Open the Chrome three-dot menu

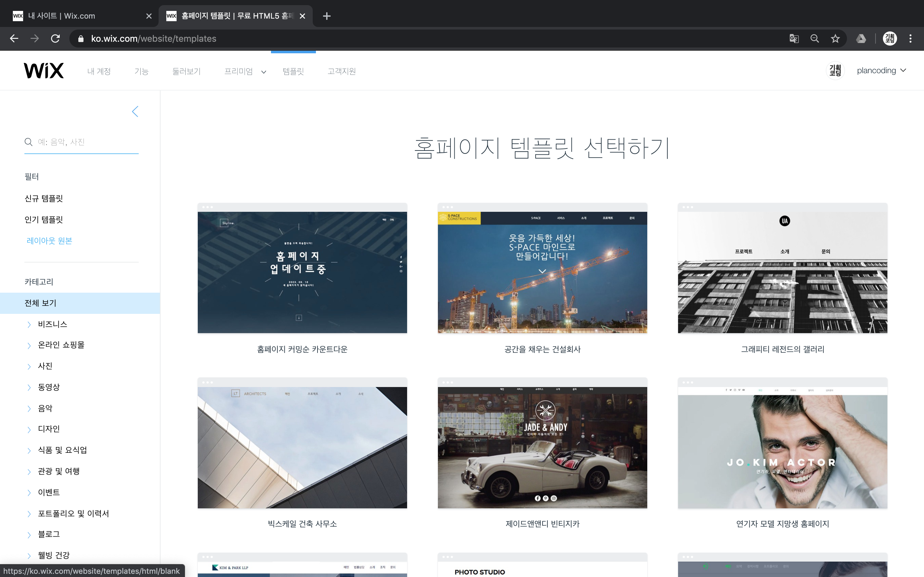tap(910, 39)
